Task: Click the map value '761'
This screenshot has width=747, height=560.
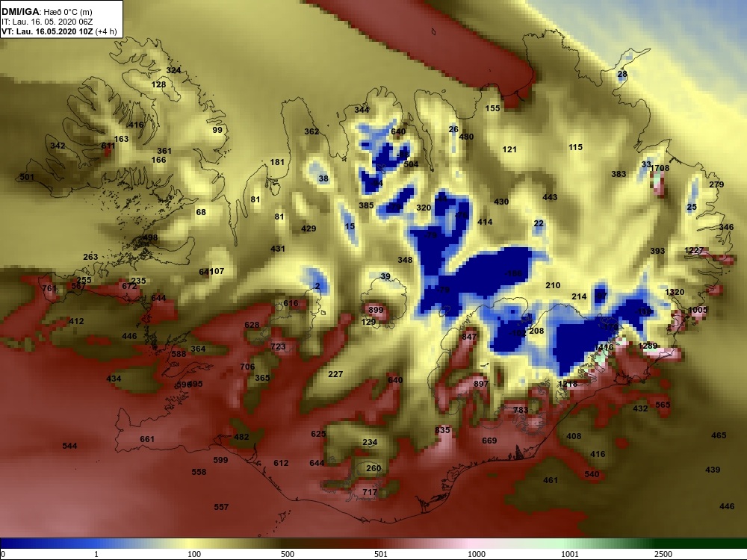Action: click(x=49, y=288)
